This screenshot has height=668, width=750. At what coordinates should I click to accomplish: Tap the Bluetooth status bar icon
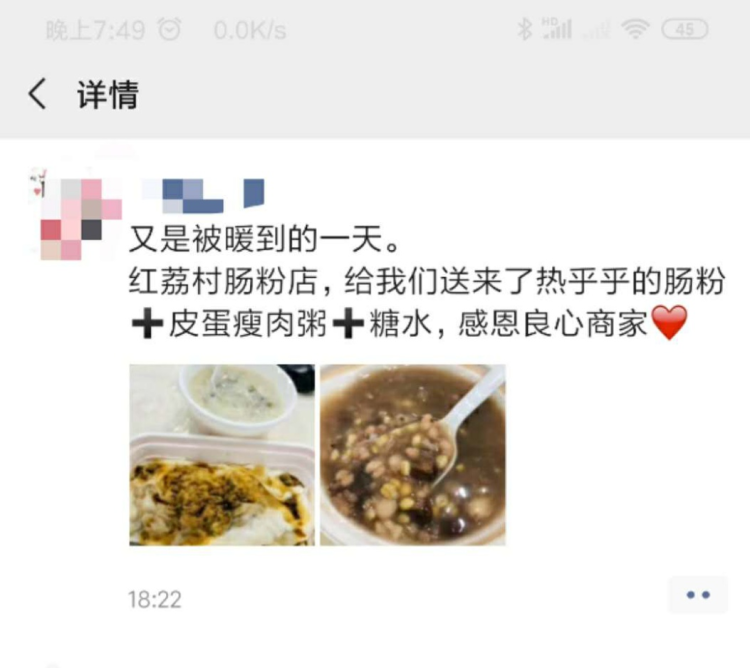point(525,29)
